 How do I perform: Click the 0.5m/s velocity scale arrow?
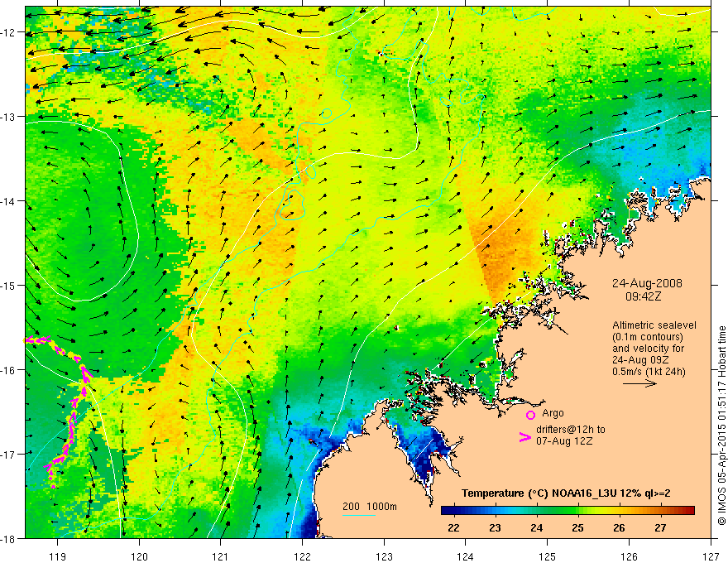click(x=639, y=383)
